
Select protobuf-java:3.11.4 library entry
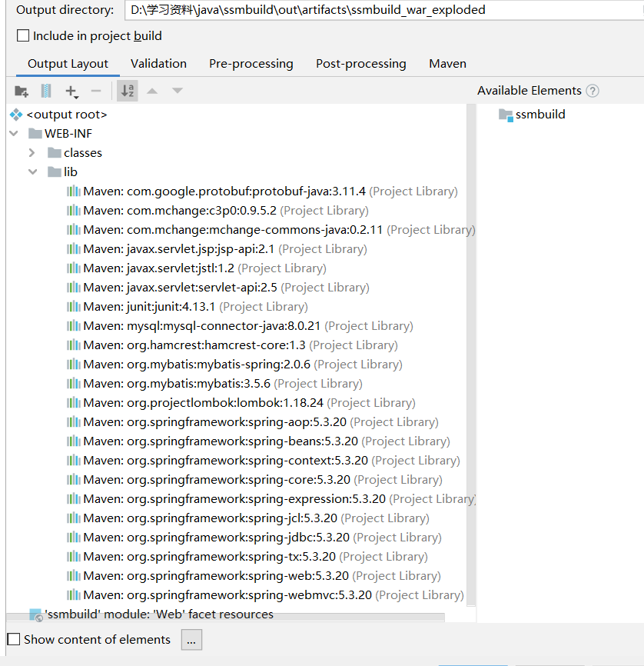pos(262,191)
